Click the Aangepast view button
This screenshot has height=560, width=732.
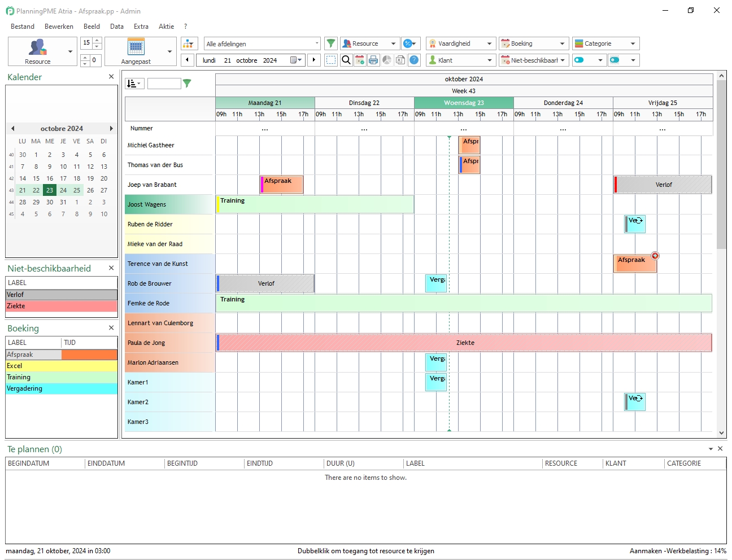(x=136, y=51)
